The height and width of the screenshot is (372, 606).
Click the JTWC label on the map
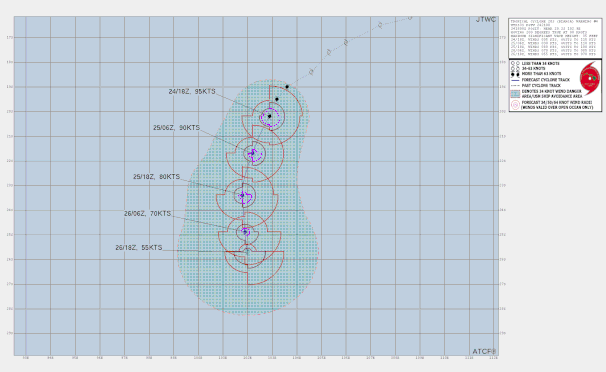pos(486,20)
